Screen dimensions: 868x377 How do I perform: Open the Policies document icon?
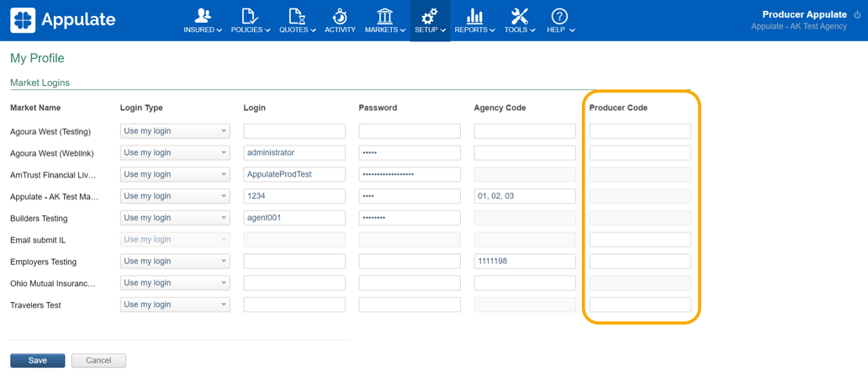(x=250, y=16)
